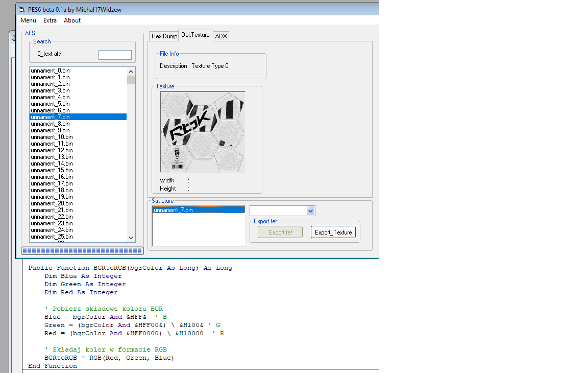Click the AFS search input field

pos(115,55)
